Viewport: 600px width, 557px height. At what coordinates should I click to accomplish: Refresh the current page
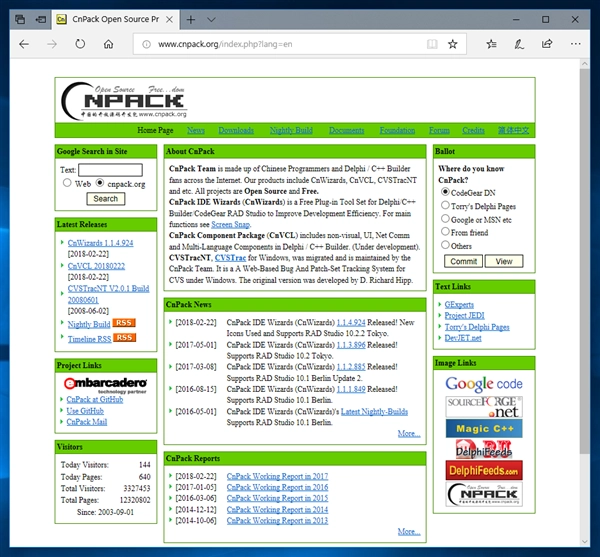pos(80,44)
